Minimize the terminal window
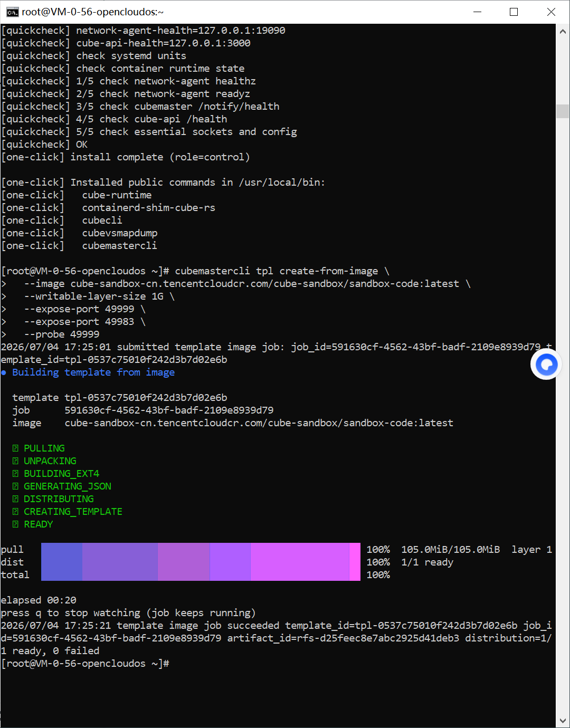 tap(477, 12)
